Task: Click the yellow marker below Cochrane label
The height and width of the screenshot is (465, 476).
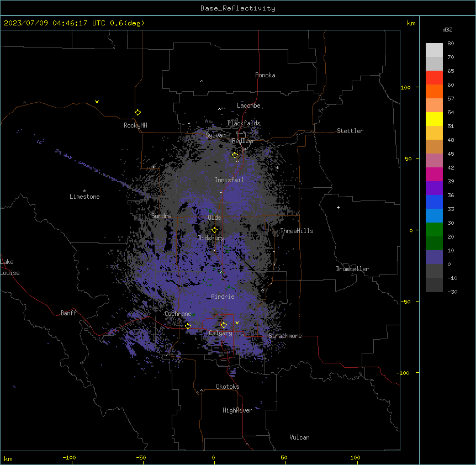Action: 188,326
